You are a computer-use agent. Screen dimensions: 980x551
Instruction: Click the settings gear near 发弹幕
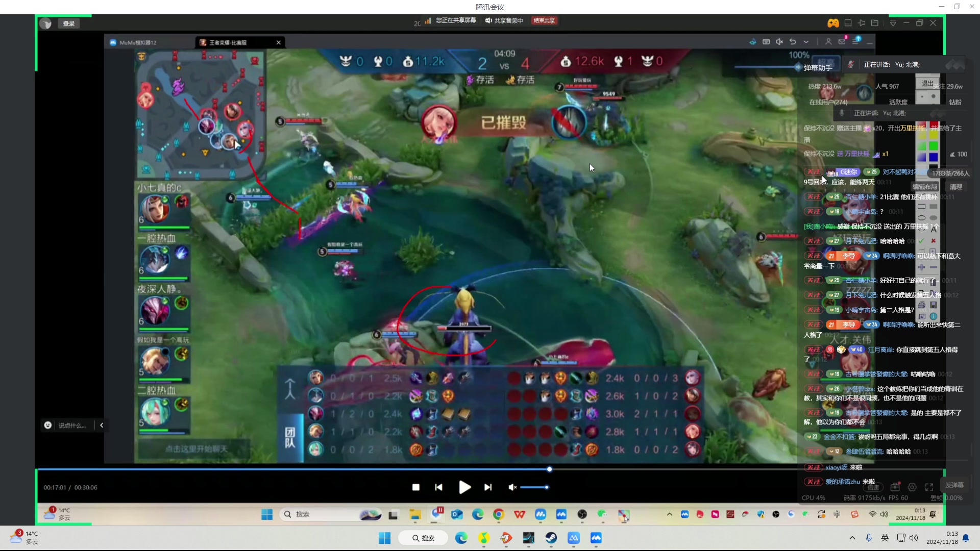[912, 487]
